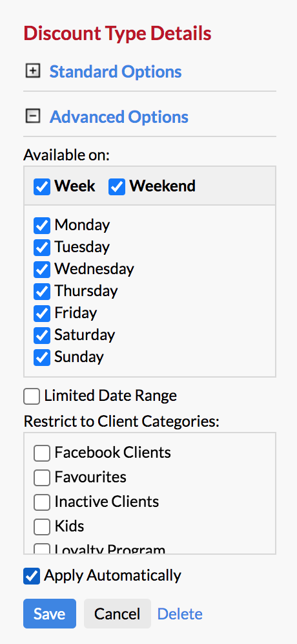Uncheck the Week checkbox
The image size is (297, 644).
click(42, 187)
